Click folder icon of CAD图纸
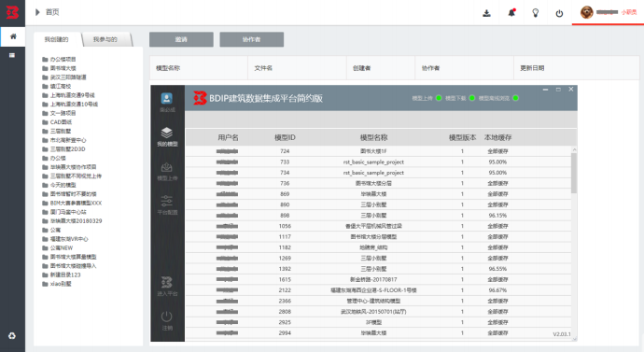This screenshot has width=644, height=352. [45, 122]
